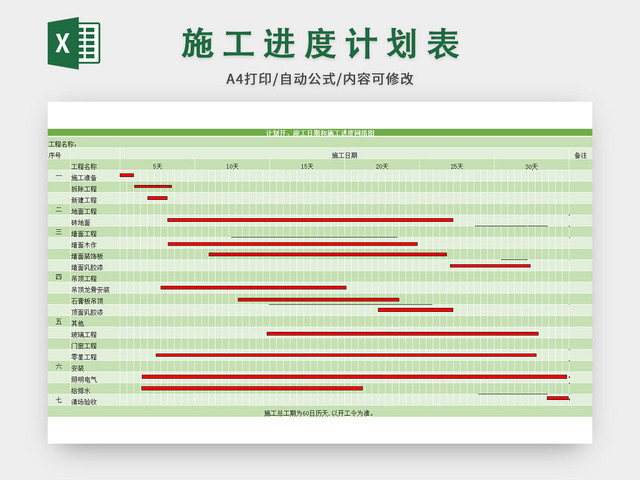
Task: Select the 清场验收 row label
Action: click(84, 402)
